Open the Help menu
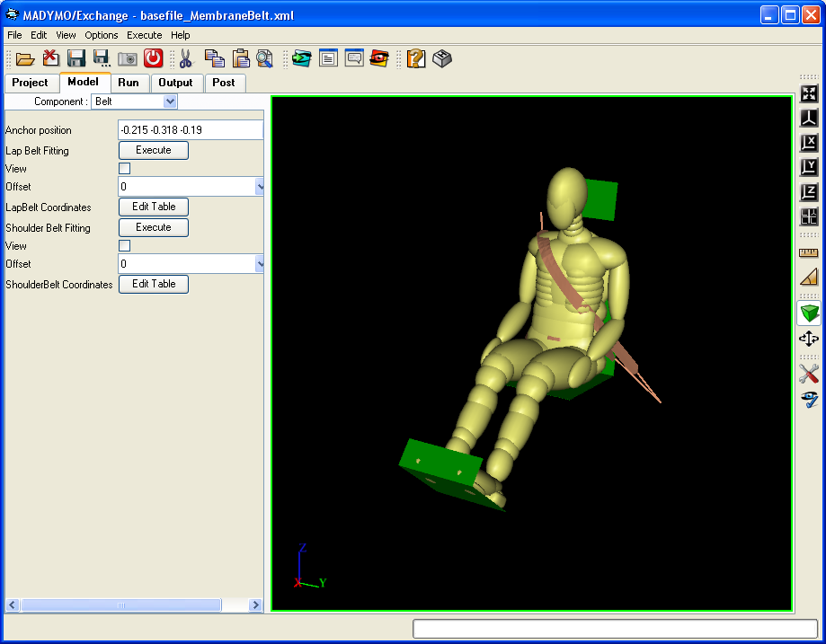Viewport: 826px width, 644px height. pos(180,35)
